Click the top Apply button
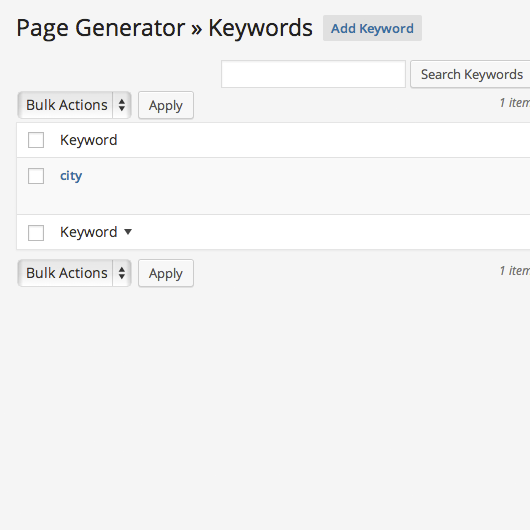The width and height of the screenshot is (530, 530). point(166,105)
